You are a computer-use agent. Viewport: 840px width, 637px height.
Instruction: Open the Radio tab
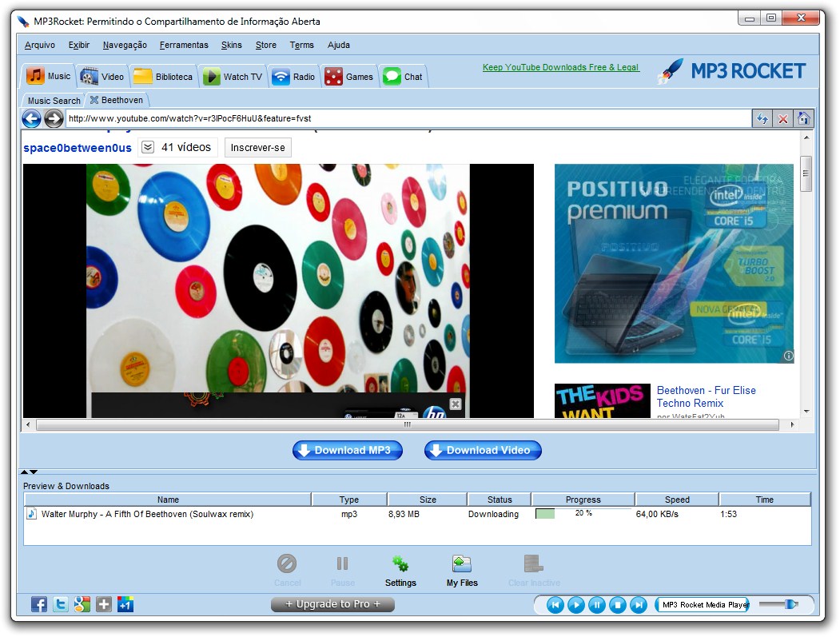point(293,77)
